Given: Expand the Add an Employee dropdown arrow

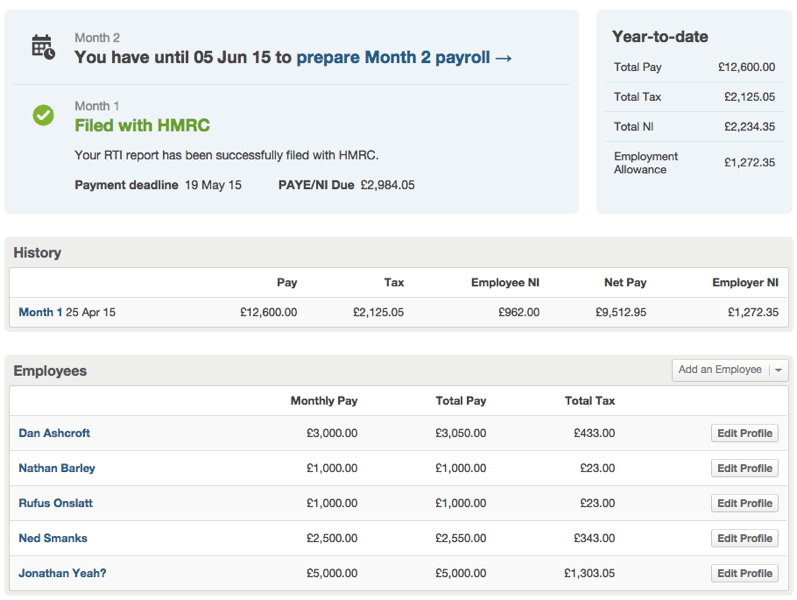Looking at the screenshot, I should 778,370.
